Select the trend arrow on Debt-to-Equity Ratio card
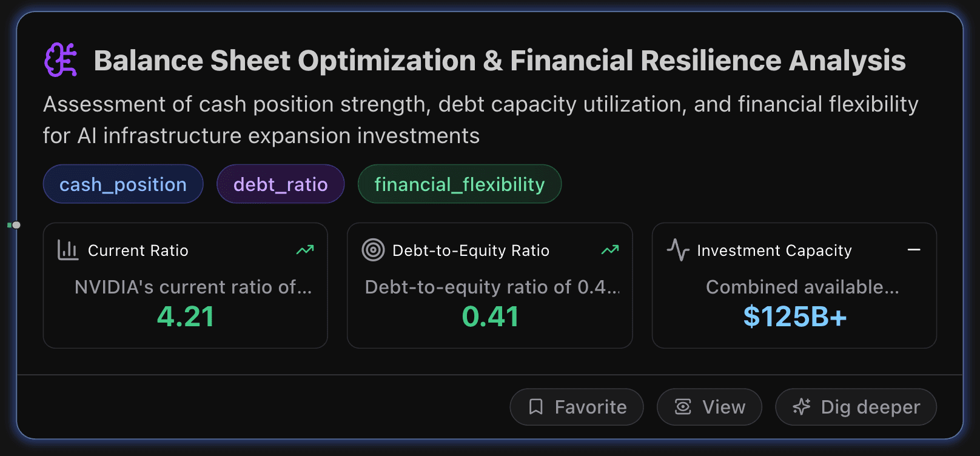 tap(610, 250)
